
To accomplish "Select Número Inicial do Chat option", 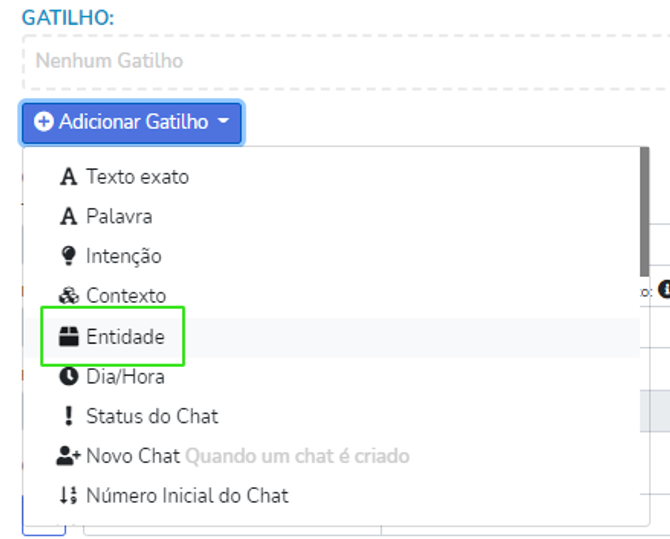I will click(187, 495).
